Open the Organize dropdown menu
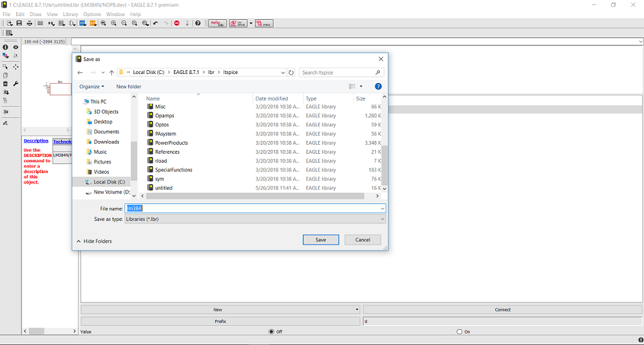Screen dimensions: 644x345 click(x=91, y=86)
